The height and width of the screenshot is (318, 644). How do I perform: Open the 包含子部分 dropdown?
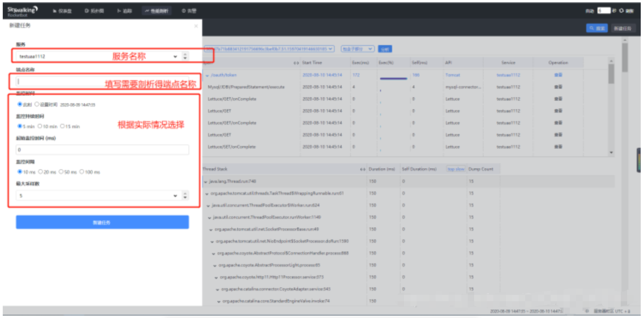point(357,48)
